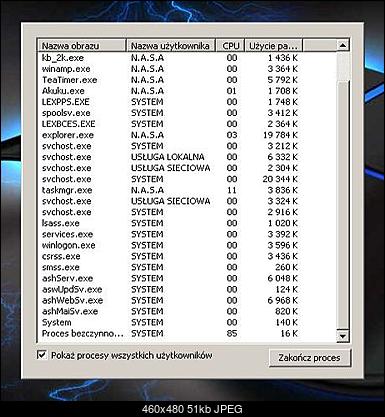Click the 'Zakończ proces' button
Screen dimensions: 385x417
point(310,358)
